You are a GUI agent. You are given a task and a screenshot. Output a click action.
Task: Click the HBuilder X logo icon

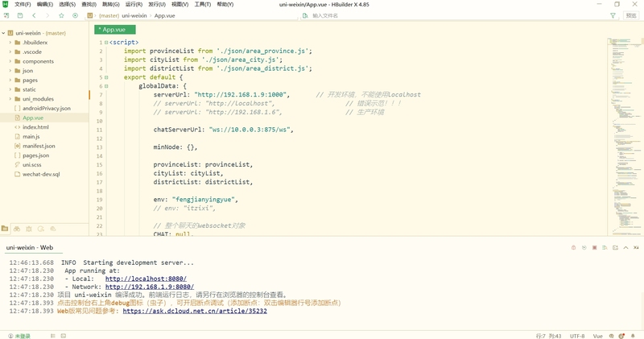(x=6, y=4)
